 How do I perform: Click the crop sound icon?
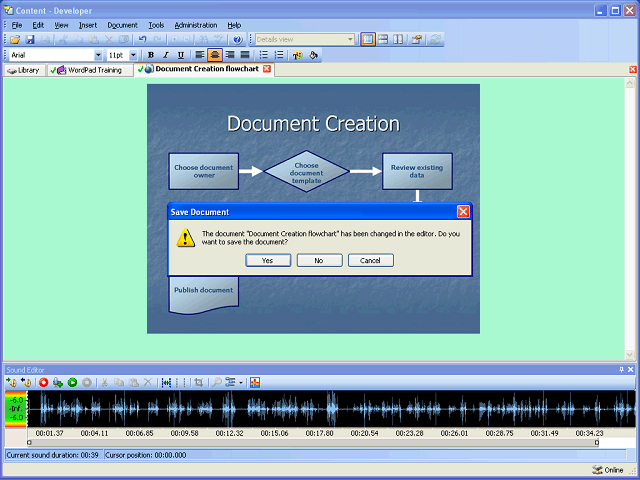(x=199, y=382)
